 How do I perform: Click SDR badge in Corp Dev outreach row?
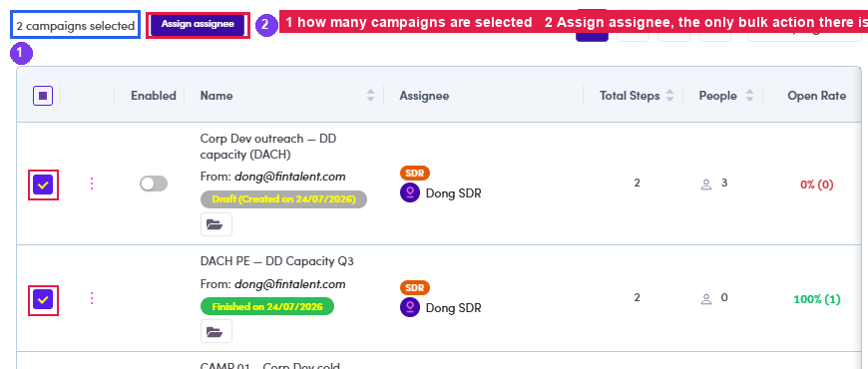point(415,174)
